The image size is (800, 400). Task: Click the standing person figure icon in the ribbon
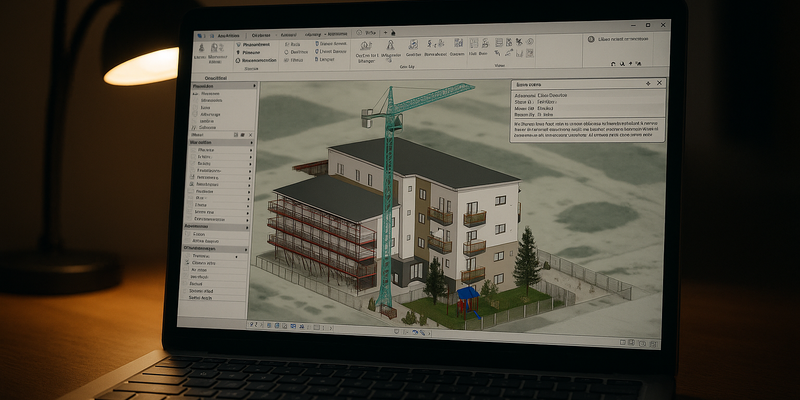point(391,45)
